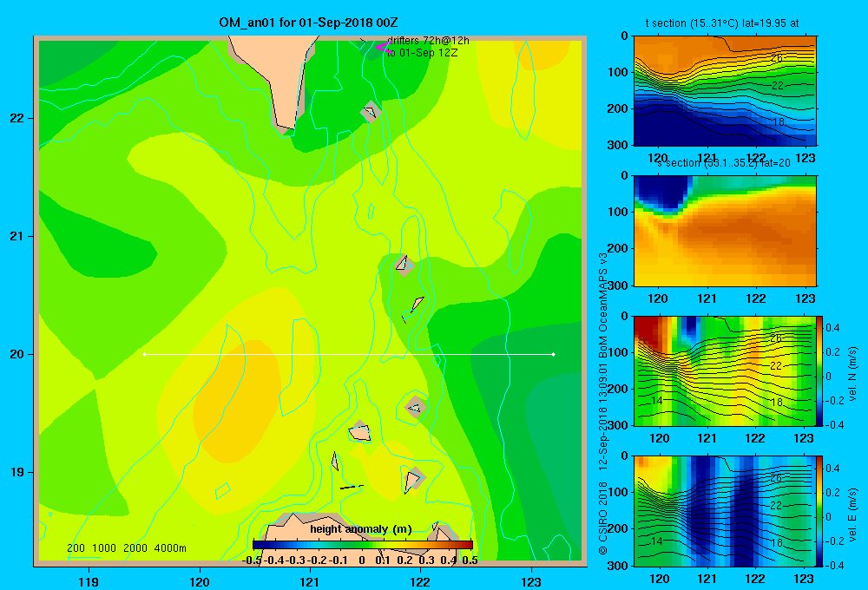Click the latitude 19 axis label
This screenshot has height=590, width=868.
[x=17, y=472]
